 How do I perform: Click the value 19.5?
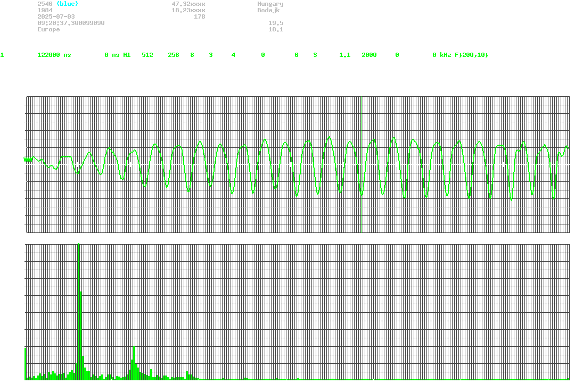click(276, 23)
